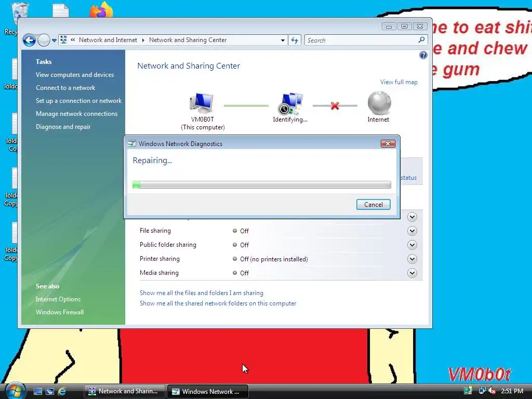Click the magnifying glass search icon
This screenshot has height=399, width=532.
click(x=421, y=40)
